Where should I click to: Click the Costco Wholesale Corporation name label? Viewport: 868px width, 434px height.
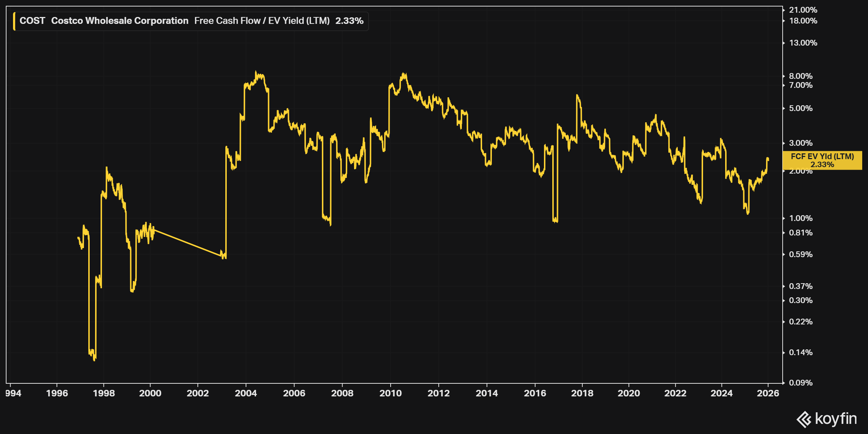pos(120,21)
